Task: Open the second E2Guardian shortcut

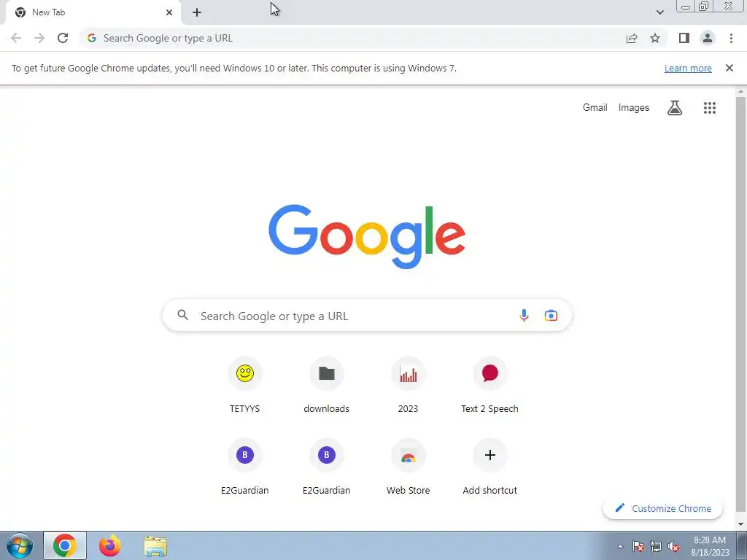Action: (x=326, y=467)
